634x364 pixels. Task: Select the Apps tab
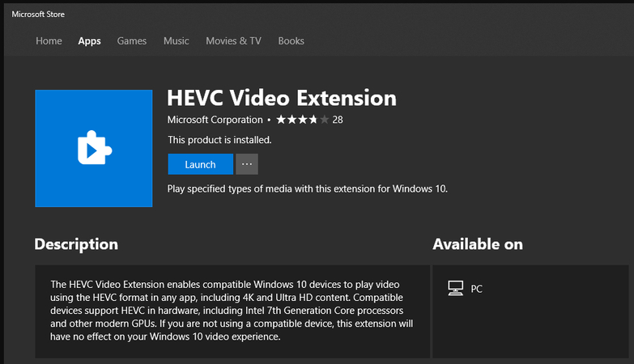pyautogui.click(x=89, y=41)
